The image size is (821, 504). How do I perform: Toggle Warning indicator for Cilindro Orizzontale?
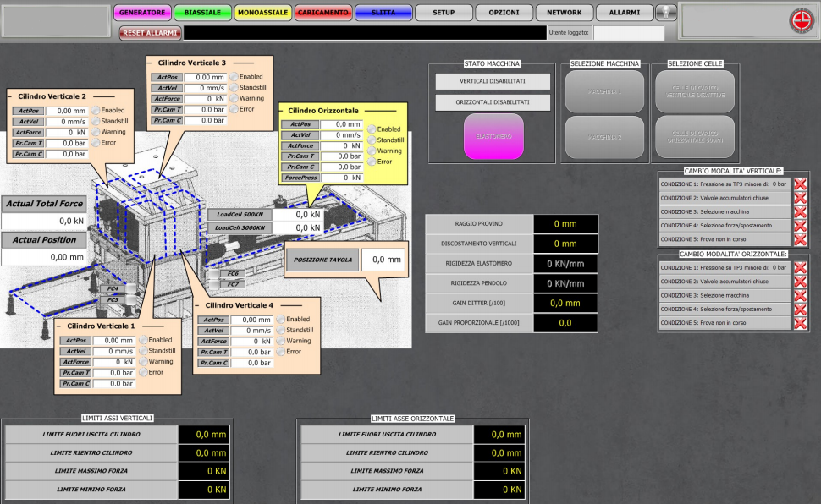click(x=372, y=151)
